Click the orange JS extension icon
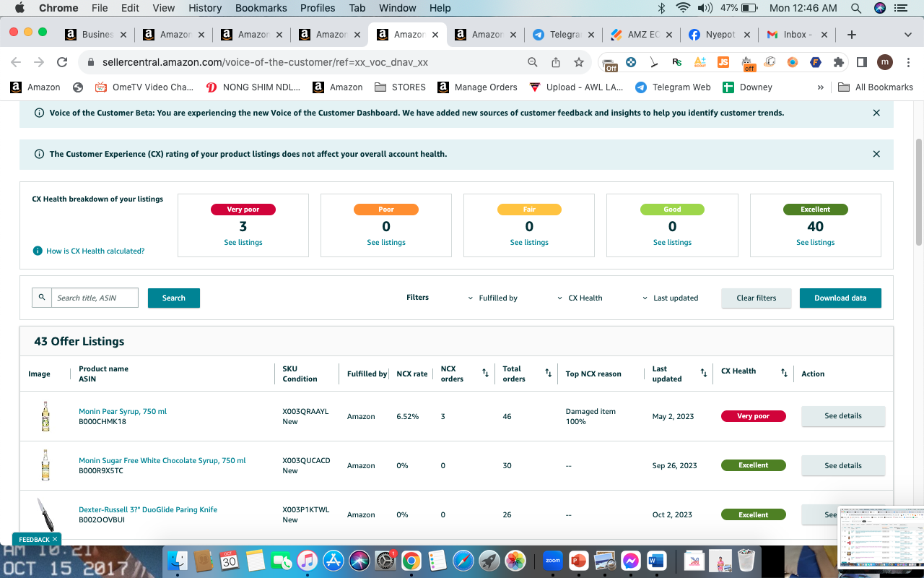Viewport: 924px width, 578px height. point(723,62)
